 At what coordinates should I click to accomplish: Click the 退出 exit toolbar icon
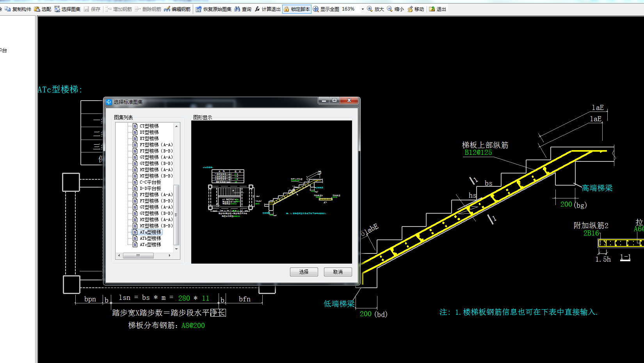438,9
